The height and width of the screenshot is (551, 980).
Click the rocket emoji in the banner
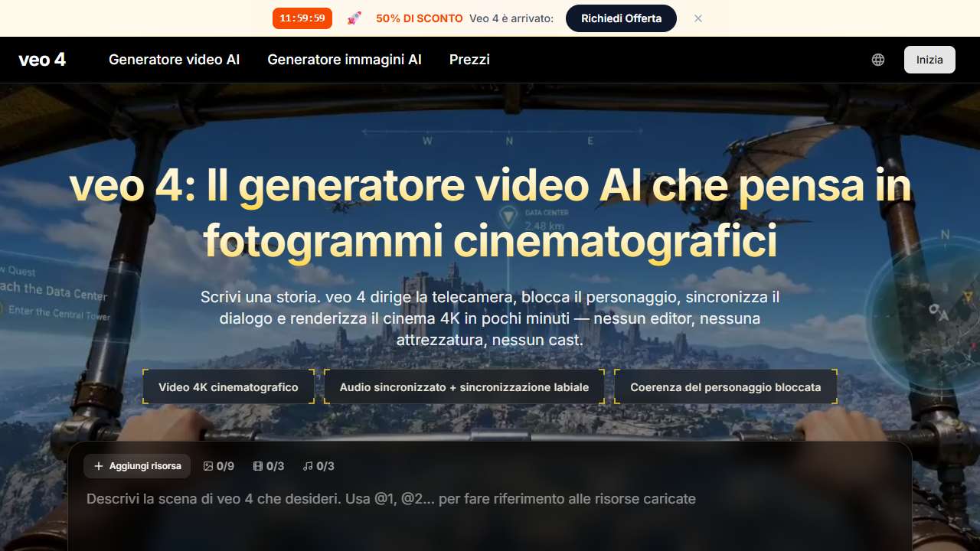(x=354, y=18)
